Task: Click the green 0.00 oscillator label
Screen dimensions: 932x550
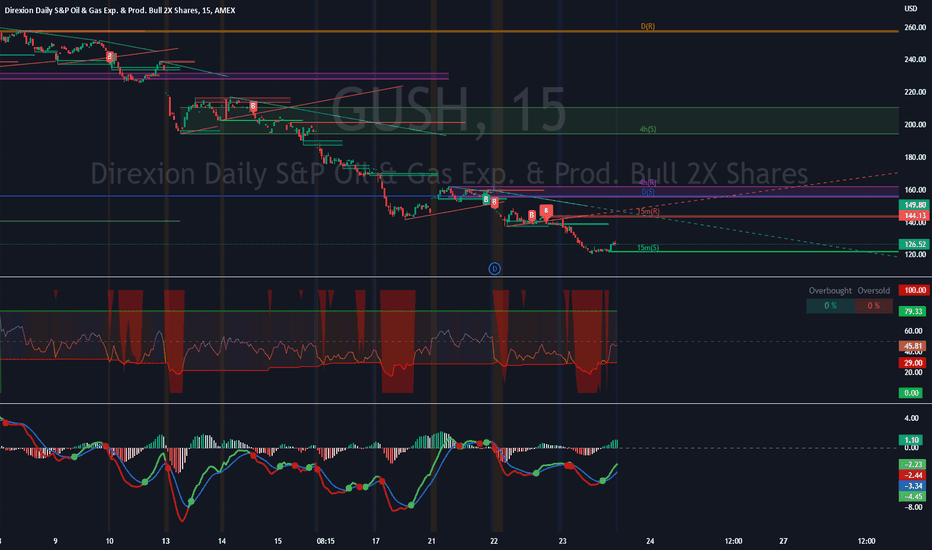Action: tap(912, 392)
